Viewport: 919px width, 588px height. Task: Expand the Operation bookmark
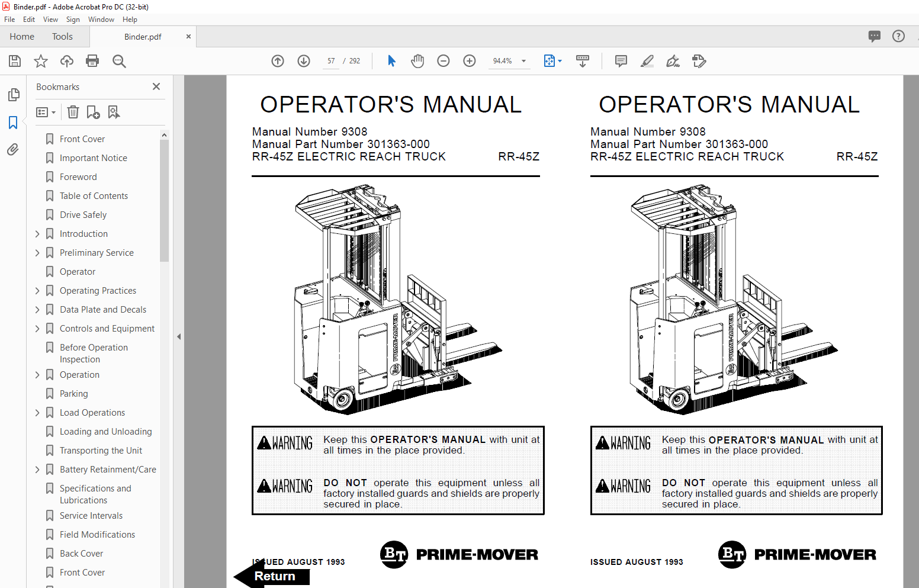[37, 375]
